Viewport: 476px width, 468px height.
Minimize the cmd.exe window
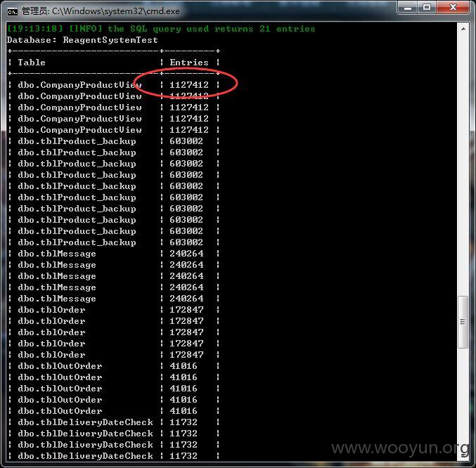408,7
